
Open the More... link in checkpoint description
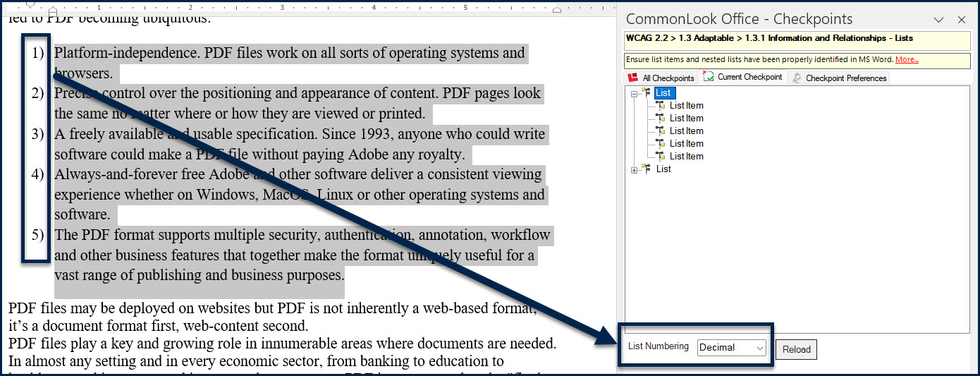click(907, 60)
